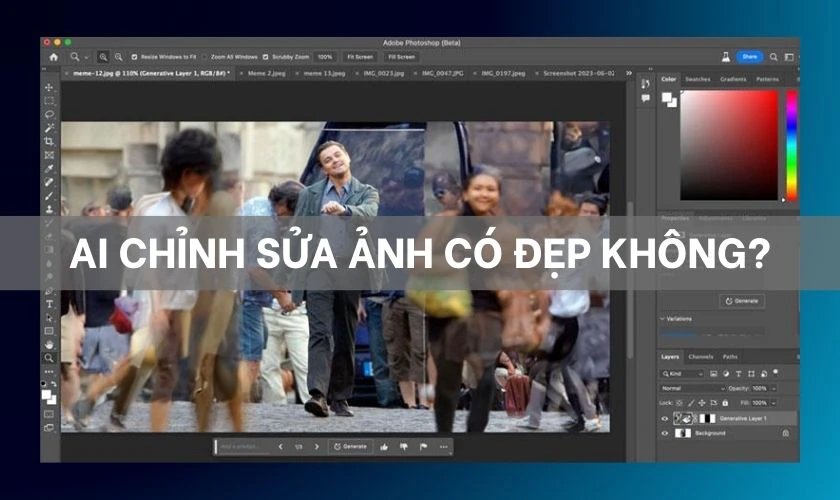Filter layers by type layers icon
Screen dimensions: 840x500
tap(739, 374)
